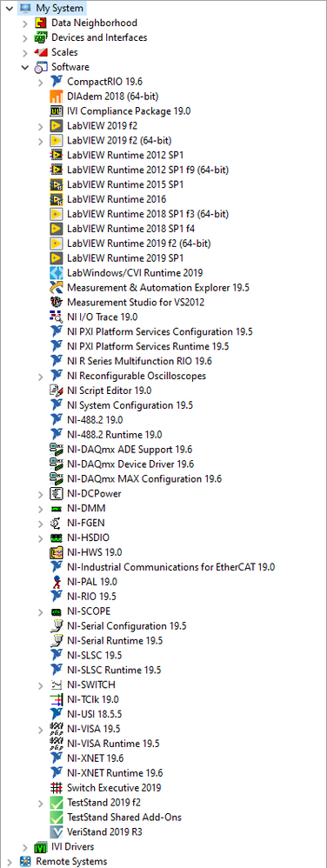Expand the CompactRIO 19.6 entry
Viewport: 327px width, 868px height.
(40, 82)
